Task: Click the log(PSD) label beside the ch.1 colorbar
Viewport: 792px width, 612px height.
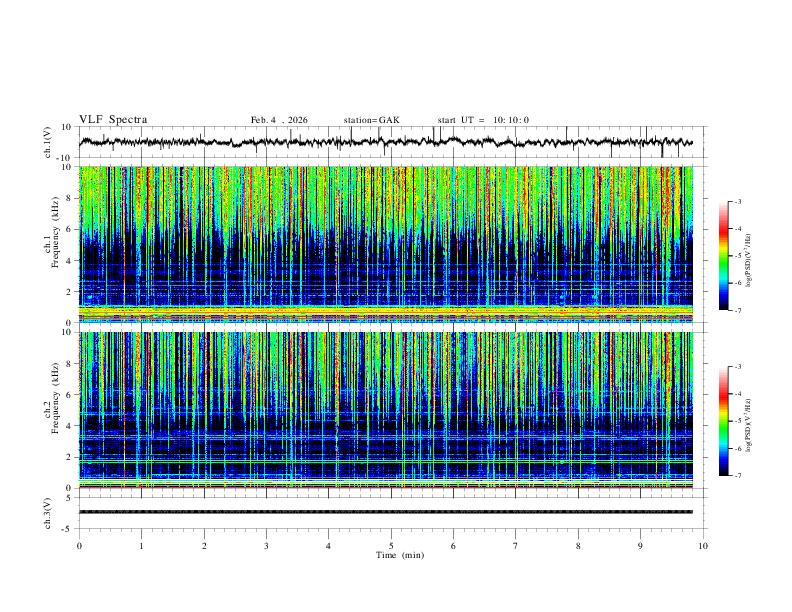Action: point(749,261)
